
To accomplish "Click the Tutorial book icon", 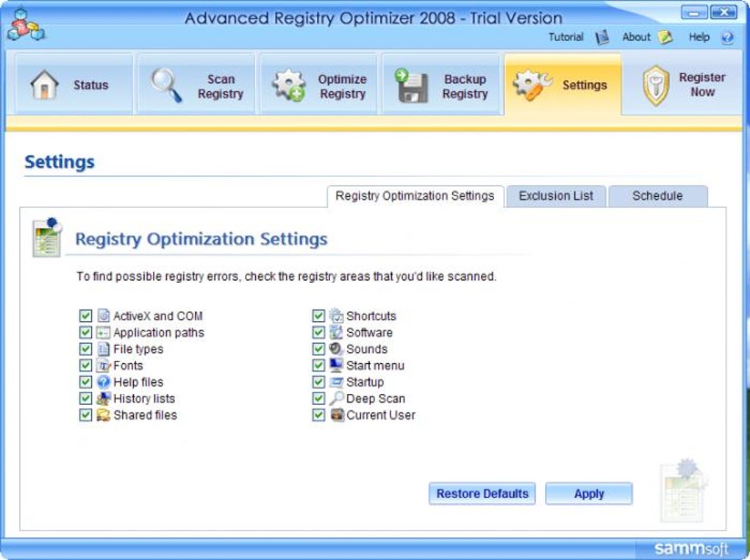I will [x=601, y=37].
